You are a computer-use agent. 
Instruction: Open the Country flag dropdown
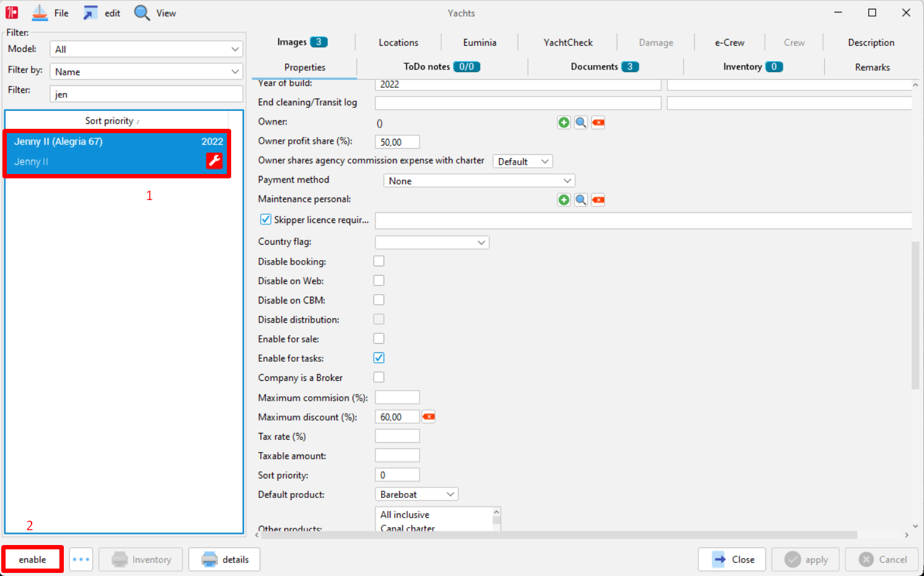coord(432,242)
